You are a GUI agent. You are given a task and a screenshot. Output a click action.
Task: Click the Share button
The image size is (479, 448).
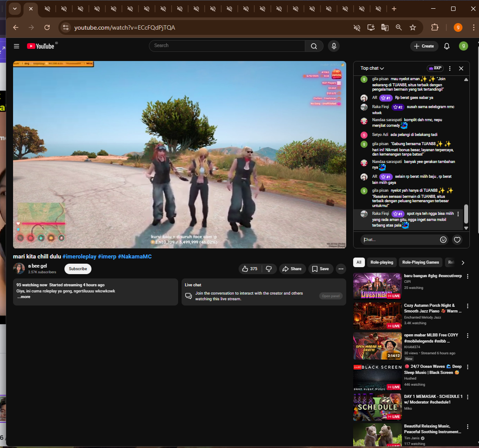292,269
